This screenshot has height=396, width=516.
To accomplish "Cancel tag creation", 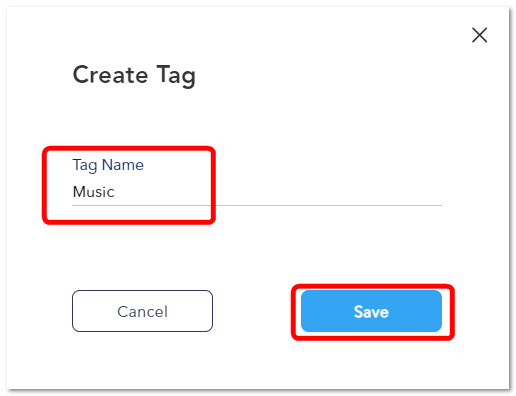I will [x=142, y=311].
